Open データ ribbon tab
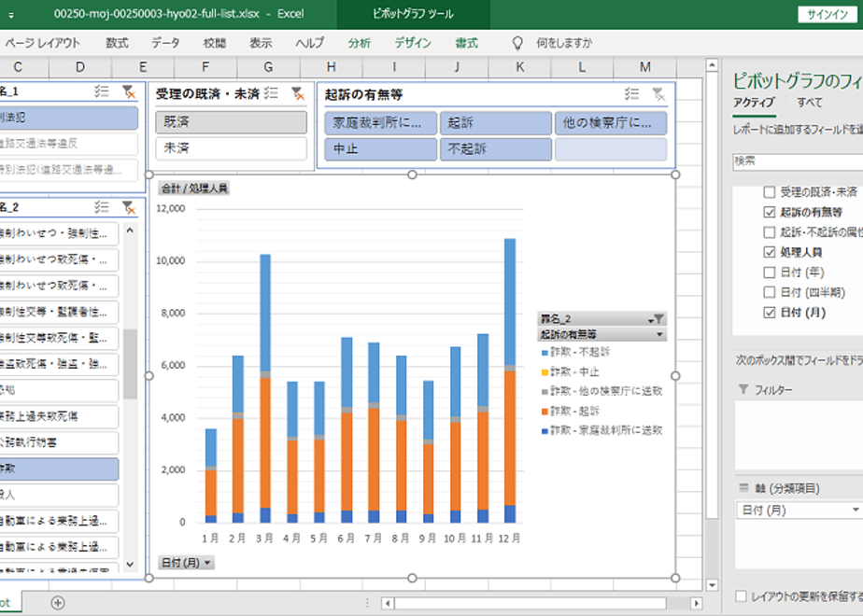Screen dimensions: 863x616 tap(165, 43)
